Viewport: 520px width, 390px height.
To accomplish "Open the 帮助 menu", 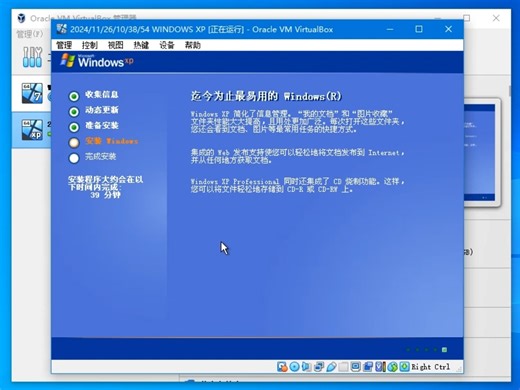I will 193,45.
